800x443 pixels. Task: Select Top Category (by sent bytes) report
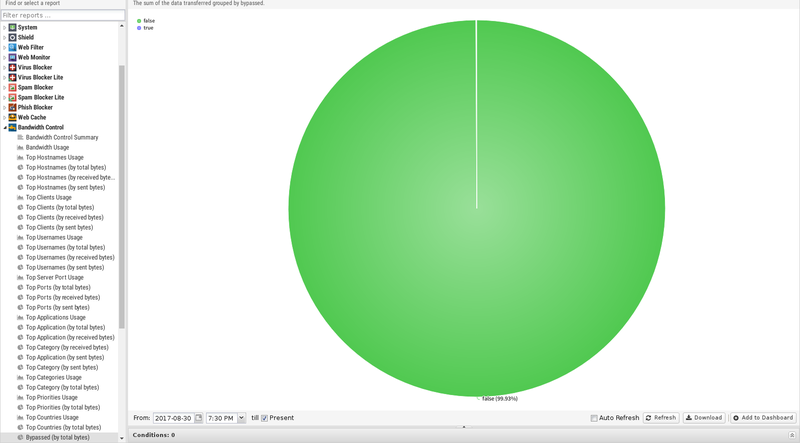pyautogui.click(x=62, y=367)
